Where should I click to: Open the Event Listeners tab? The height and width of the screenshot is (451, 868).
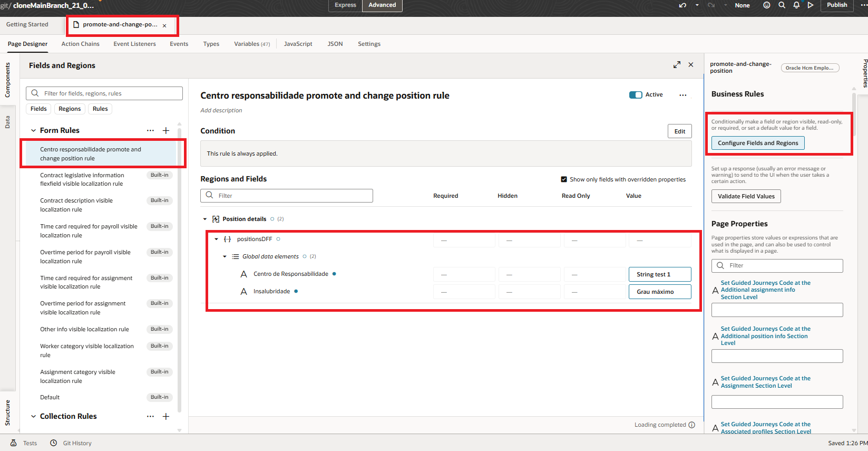(135, 44)
